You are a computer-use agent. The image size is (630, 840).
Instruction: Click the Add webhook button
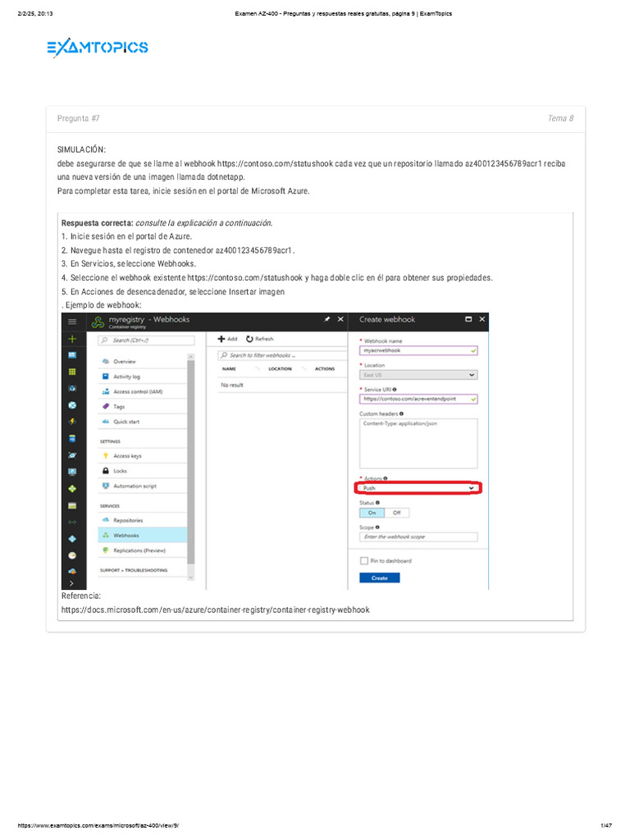click(227, 339)
